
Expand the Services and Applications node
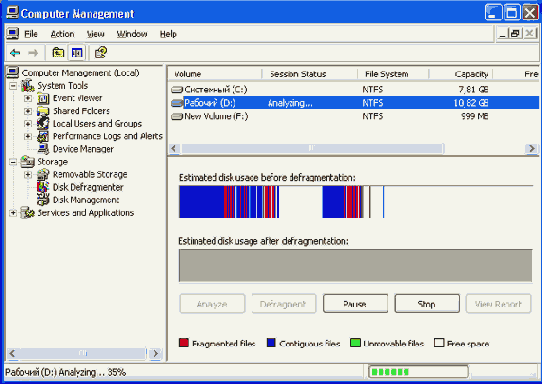tap(13, 213)
